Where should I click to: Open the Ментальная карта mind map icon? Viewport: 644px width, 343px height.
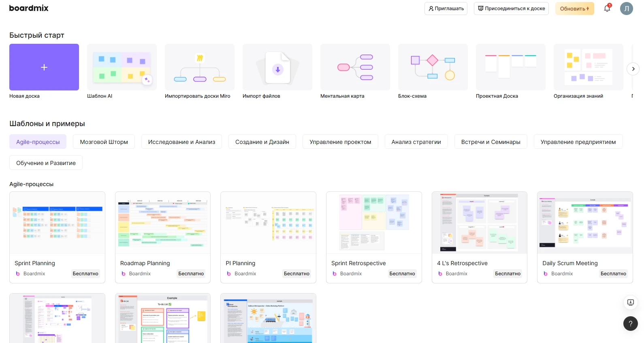pyautogui.click(x=355, y=67)
